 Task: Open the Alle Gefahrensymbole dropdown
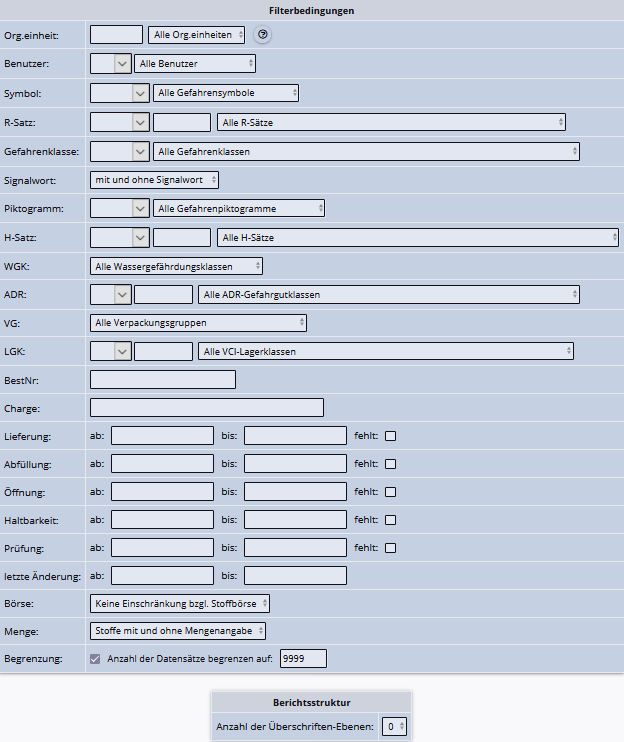[x=226, y=93]
